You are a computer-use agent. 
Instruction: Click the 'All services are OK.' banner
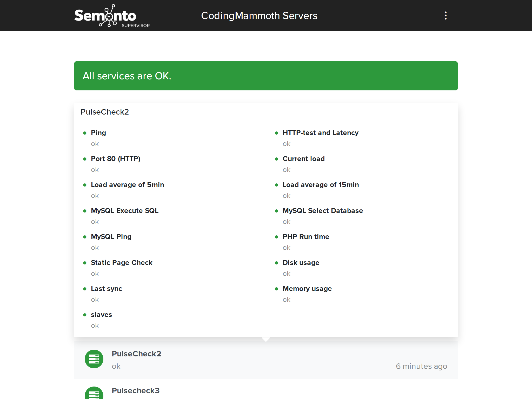click(x=266, y=76)
